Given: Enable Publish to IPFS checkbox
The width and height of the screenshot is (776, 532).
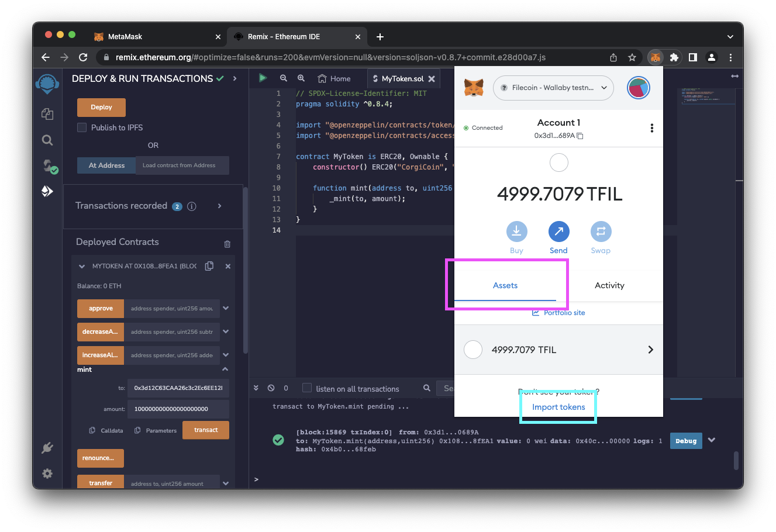Looking at the screenshot, I should (x=82, y=127).
